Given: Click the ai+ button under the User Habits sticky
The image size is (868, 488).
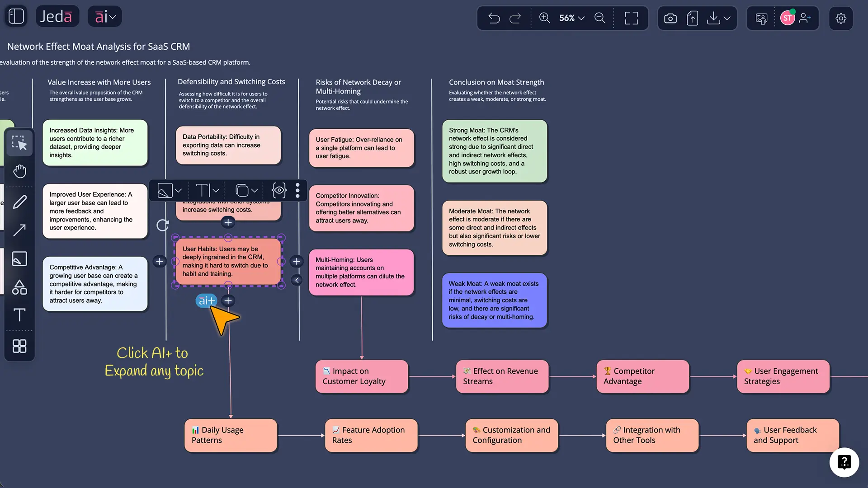Looking at the screenshot, I should 206,300.
